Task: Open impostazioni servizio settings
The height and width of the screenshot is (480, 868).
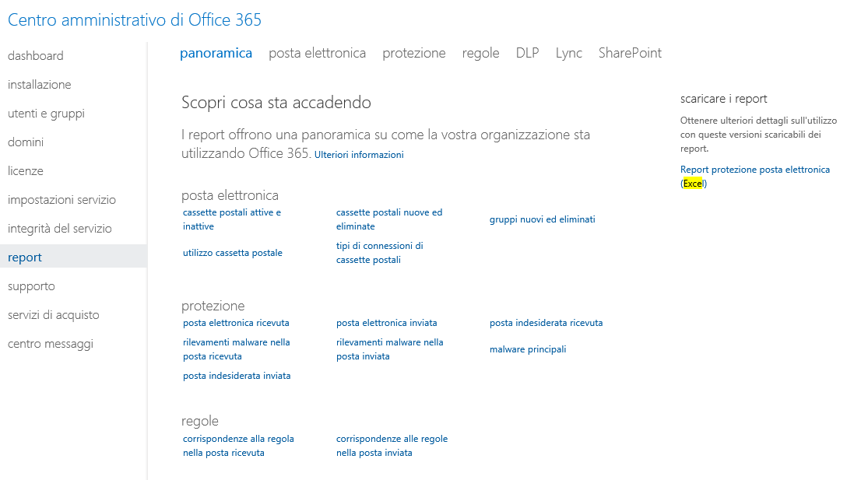Action: pos(62,200)
